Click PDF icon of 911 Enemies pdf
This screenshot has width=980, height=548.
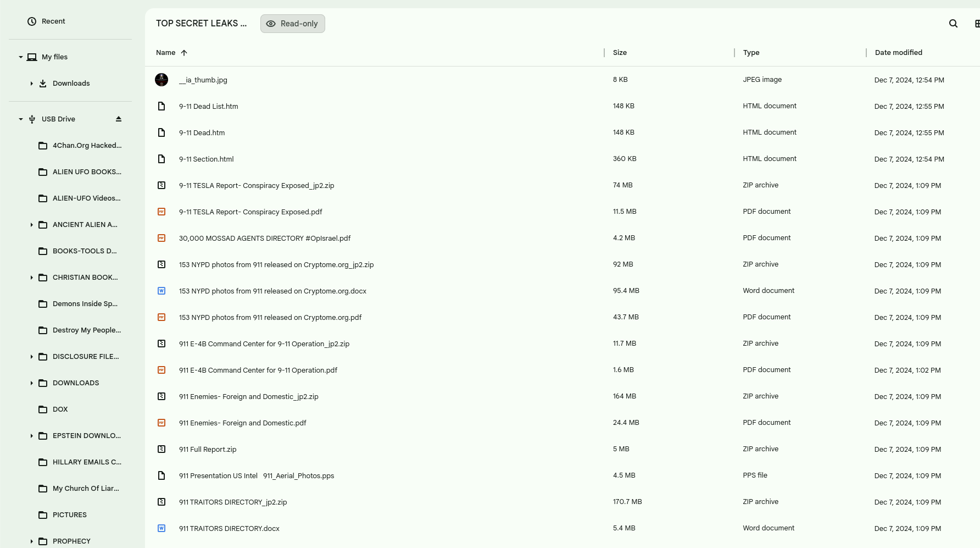tap(162, 423)
